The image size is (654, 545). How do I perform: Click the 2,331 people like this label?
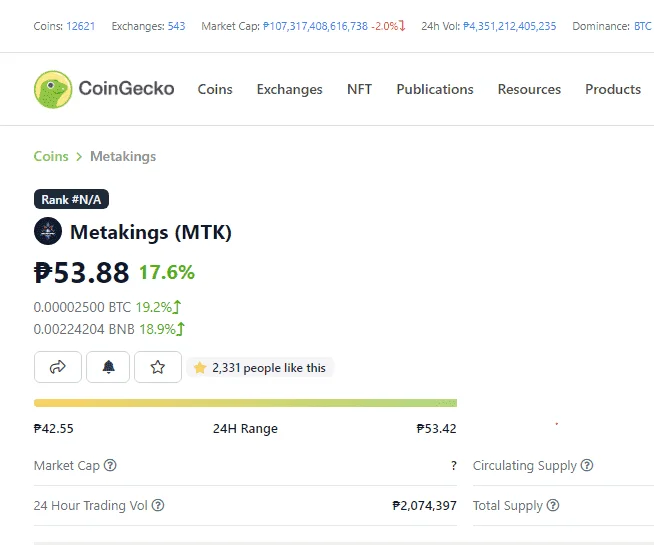point(269,368)
